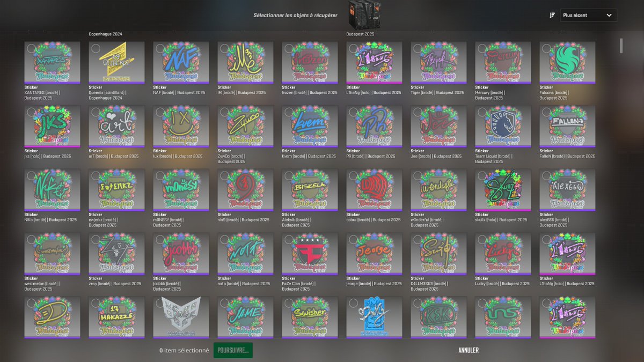
Task: Tick the selection circle on iM sticker
Action: click(224, 48)
